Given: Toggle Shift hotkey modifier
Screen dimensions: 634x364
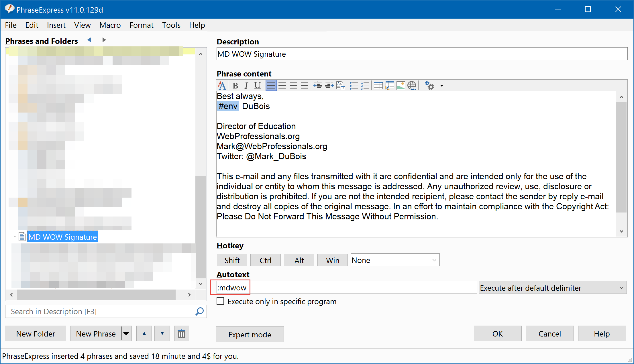Looking at the screenshot, I should pyautogui.click(x=232, y=260).
